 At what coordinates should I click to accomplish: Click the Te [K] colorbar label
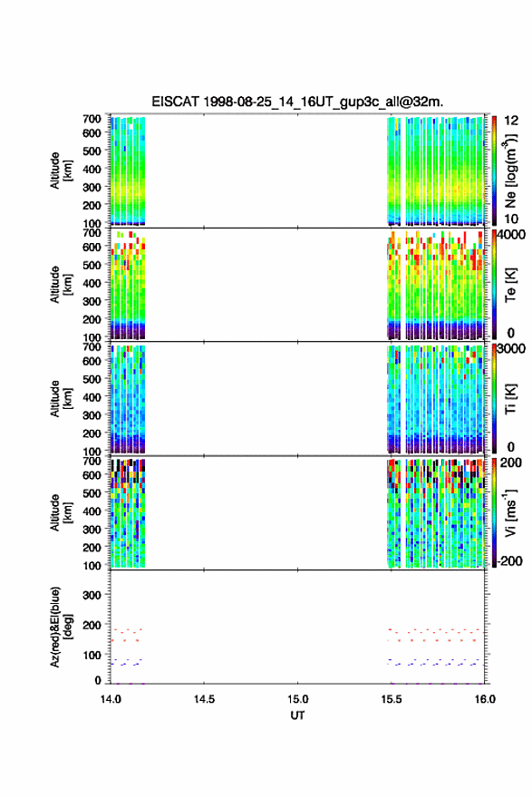510,285
